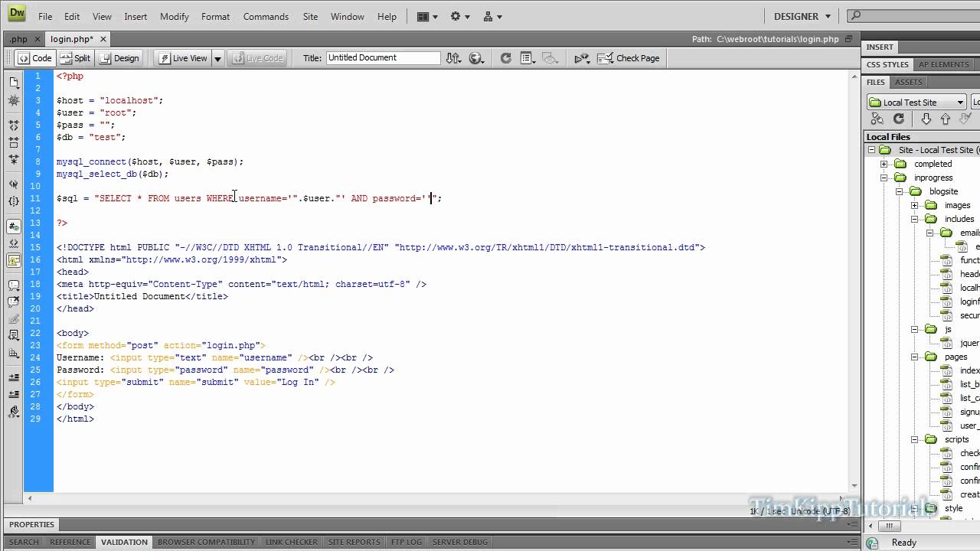Screen dimensions: 980x551
Task: Expand the images folder
Action: (x=914, y=205)
